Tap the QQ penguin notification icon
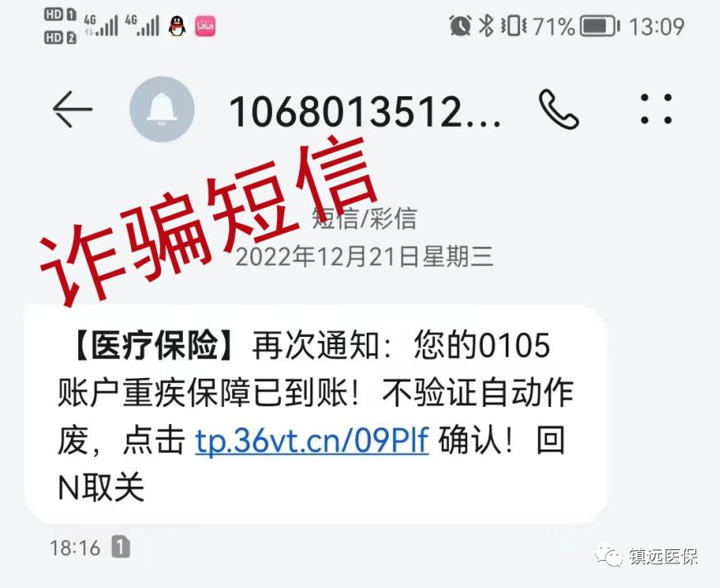The height and width of the screenshot is (588, 721). (177, 26)
